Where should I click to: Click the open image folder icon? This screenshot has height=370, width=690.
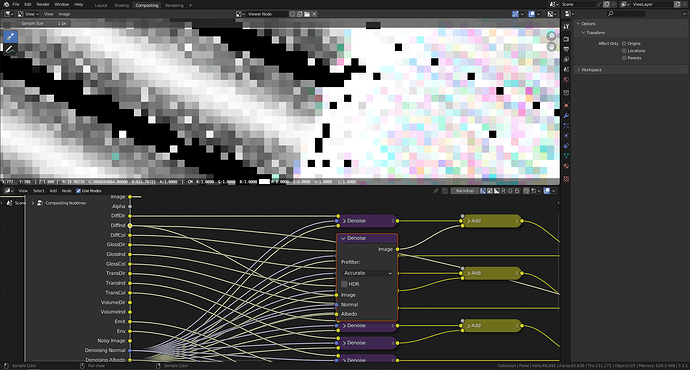click(x=307, y=14)
